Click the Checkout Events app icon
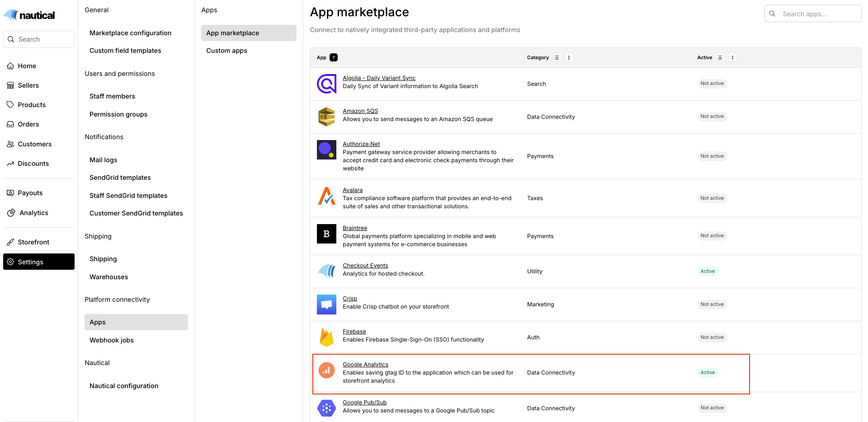This screenshot has height=422, width=868. point(326,272)
